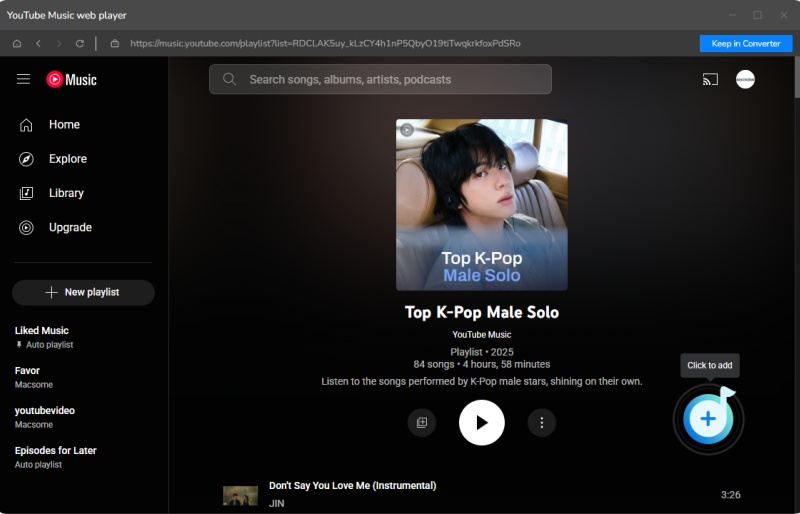Reload the page with refresh icon
The image size is (800, 514).
pyautogui.click(x=80, y=43)
